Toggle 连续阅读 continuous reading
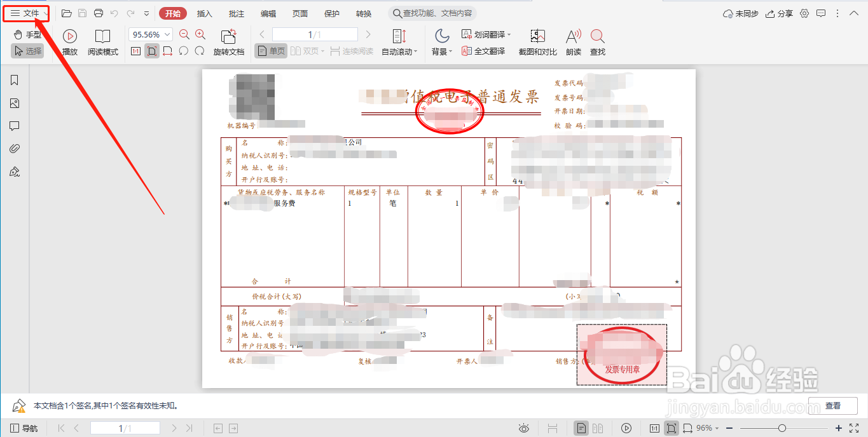Image resolution: width=868 pixels, height=437 pixels. pyautogui.click(x=352, y=51)
